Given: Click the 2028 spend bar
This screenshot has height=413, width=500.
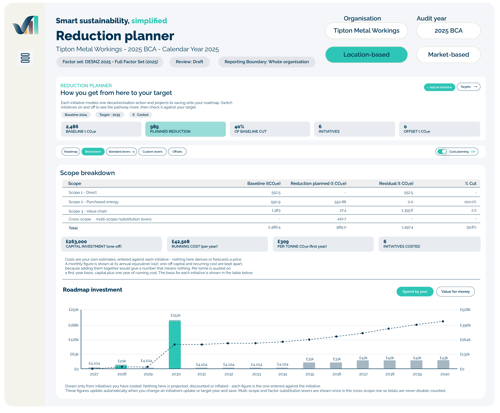Looking at the screenshot, I should pos(121,367).
